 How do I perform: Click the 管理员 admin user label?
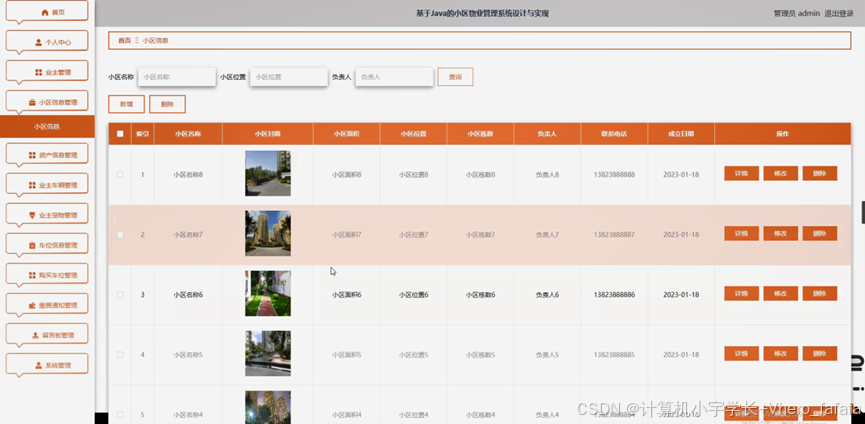[797, 13]
